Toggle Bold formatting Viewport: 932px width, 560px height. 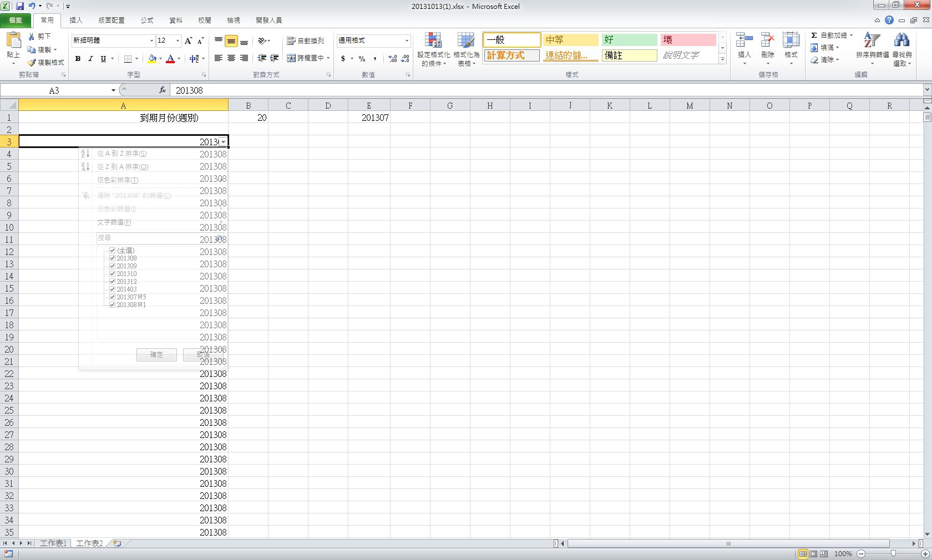tap(78, 59)
